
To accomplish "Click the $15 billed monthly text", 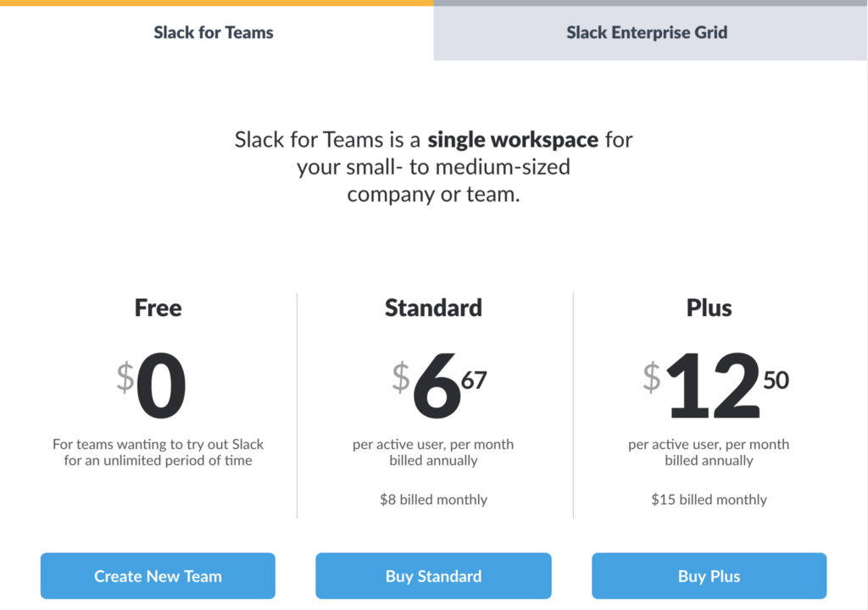I will click(709, 499).
